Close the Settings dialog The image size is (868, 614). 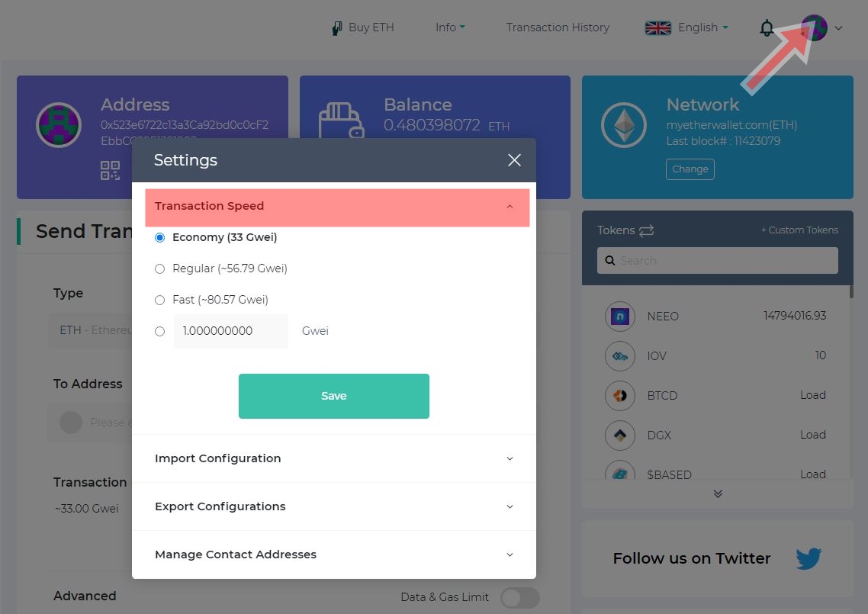coord(514,160)
